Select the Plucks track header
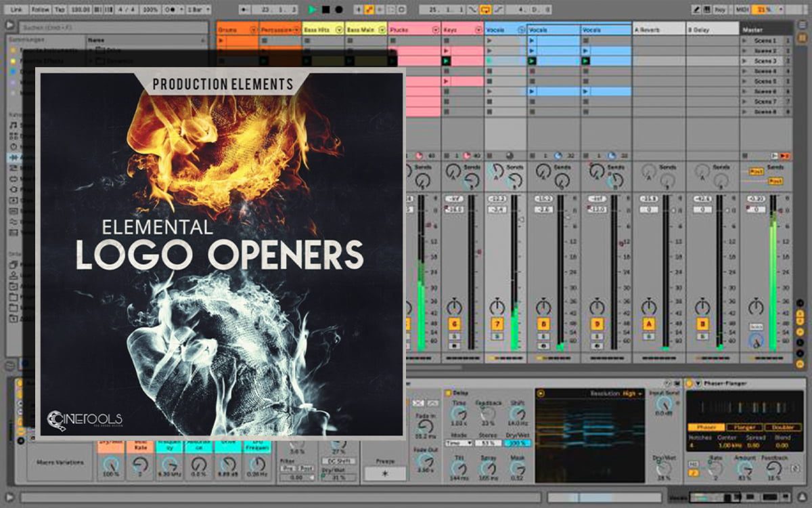The width and height of the screenshot is (812, 508). pos(415,30)
